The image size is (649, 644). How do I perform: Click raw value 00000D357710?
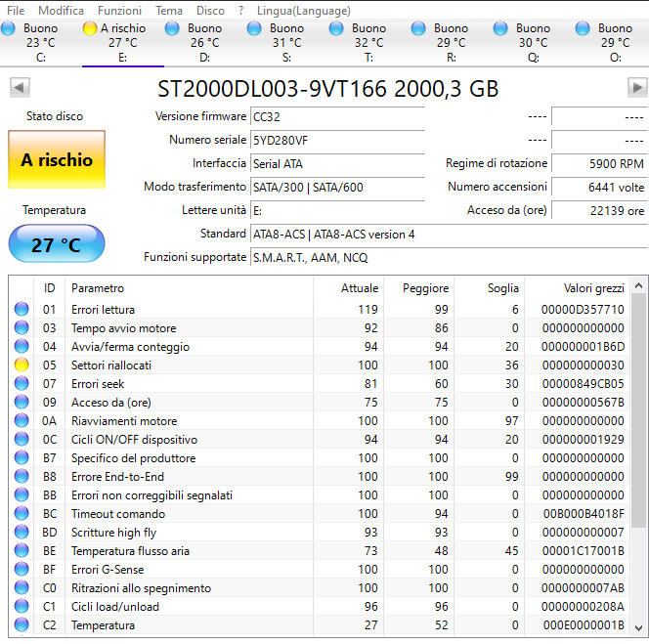point(583,309)
